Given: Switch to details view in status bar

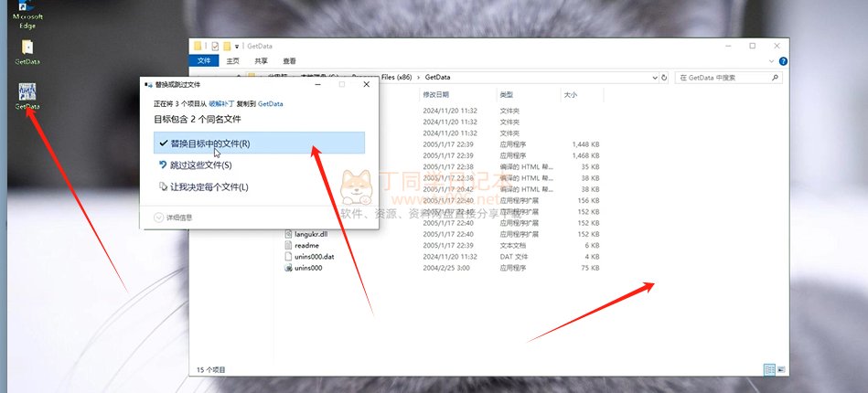Looking at the screenshot, I should point(768,369).
